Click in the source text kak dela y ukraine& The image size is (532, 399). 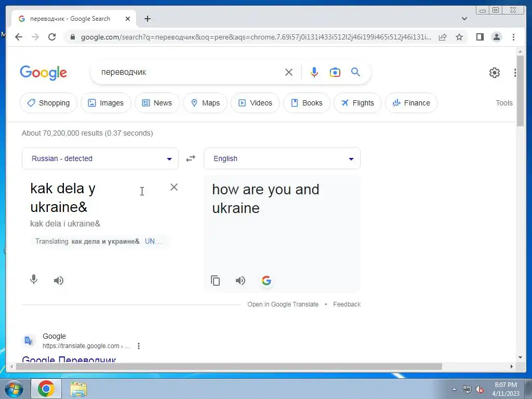(63, 197)
